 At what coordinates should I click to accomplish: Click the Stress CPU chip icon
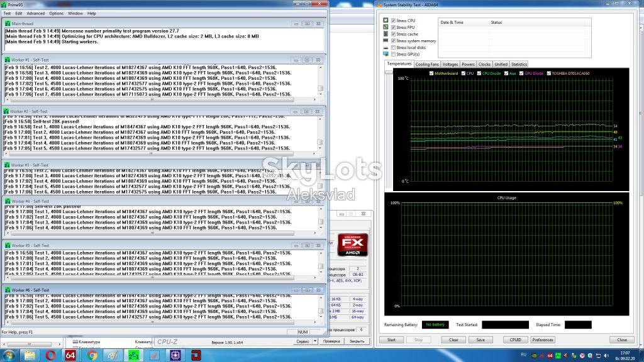(386, 20)
